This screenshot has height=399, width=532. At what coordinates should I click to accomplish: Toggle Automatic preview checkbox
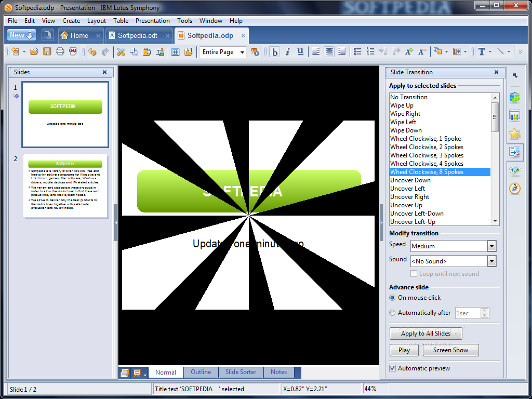[x=393, y=368]
